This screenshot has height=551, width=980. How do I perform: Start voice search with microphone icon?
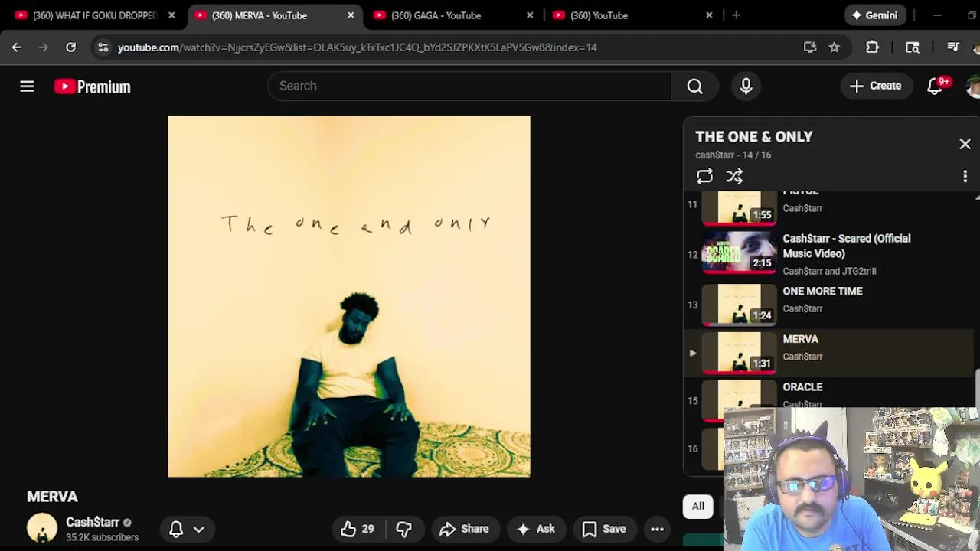tap(746, 86)
